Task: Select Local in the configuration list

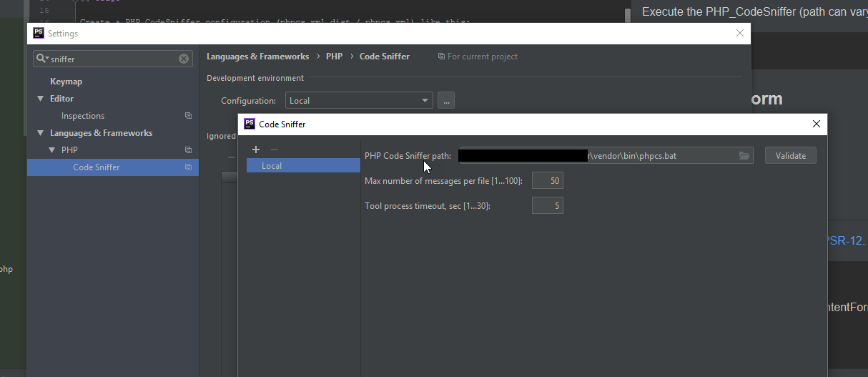Action: point(303,166)
